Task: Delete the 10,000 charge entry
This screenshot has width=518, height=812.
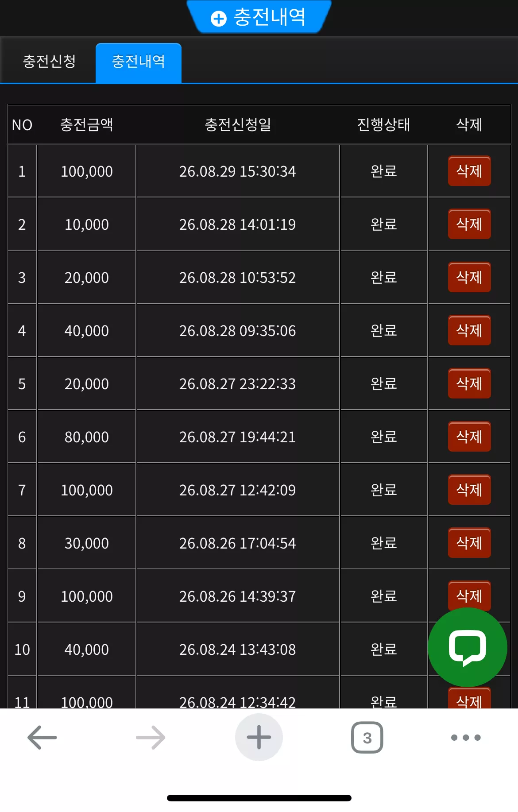Action: (469, 224)
